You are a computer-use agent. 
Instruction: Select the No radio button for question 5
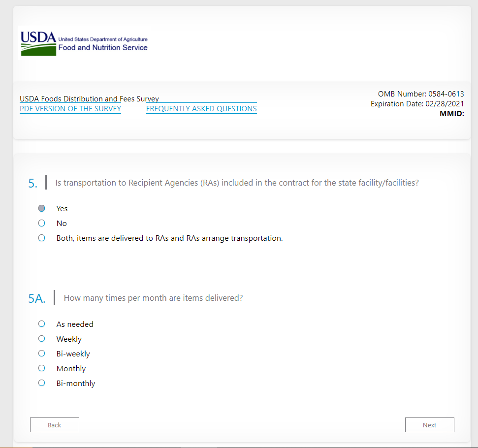click(42, 223)
